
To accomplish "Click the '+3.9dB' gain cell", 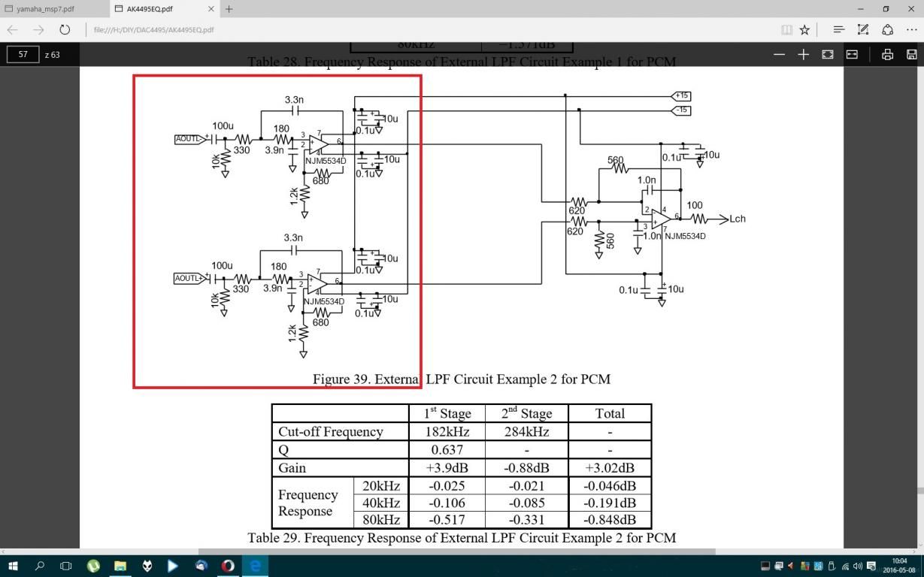I will pyautogui.click(x=447, y=467).
